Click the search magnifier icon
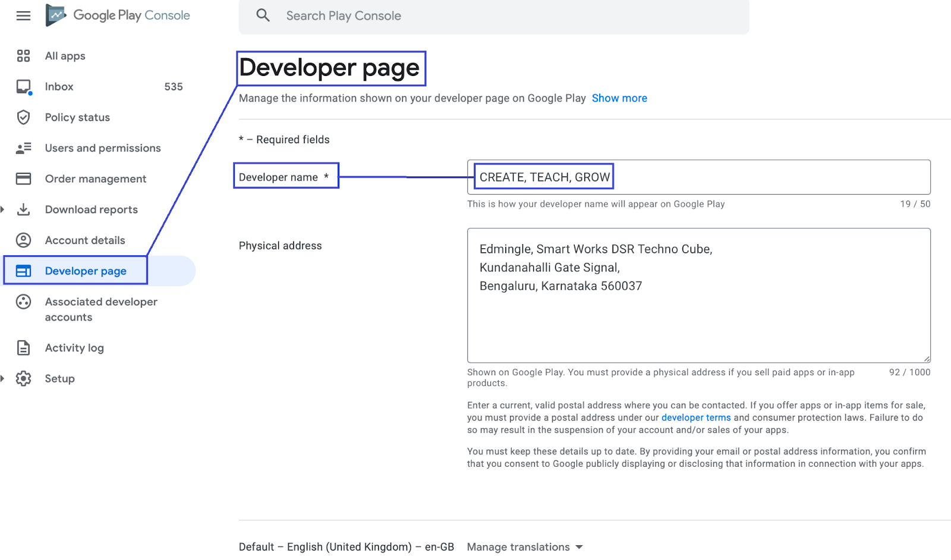951x560 pixels. 263,15
